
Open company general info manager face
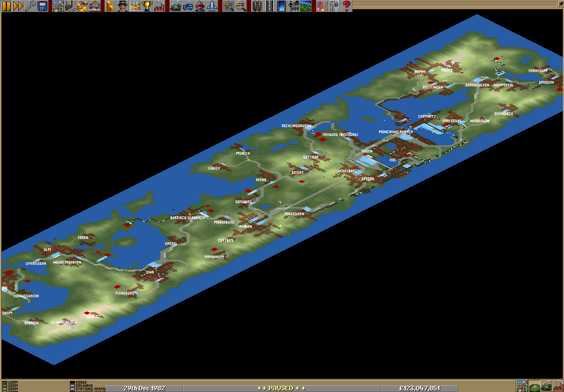122,6
